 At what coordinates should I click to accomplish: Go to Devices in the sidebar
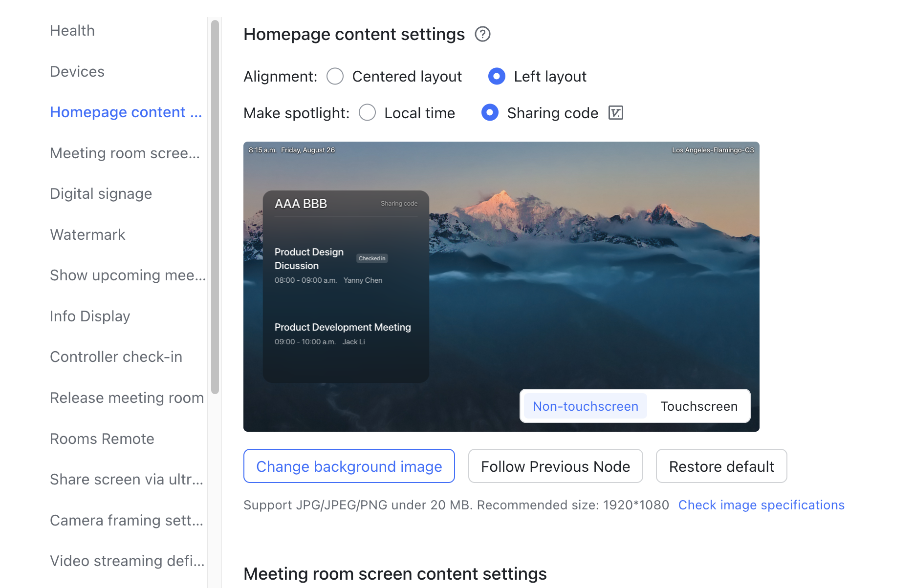pyautogui.click(x=77, y=72)
